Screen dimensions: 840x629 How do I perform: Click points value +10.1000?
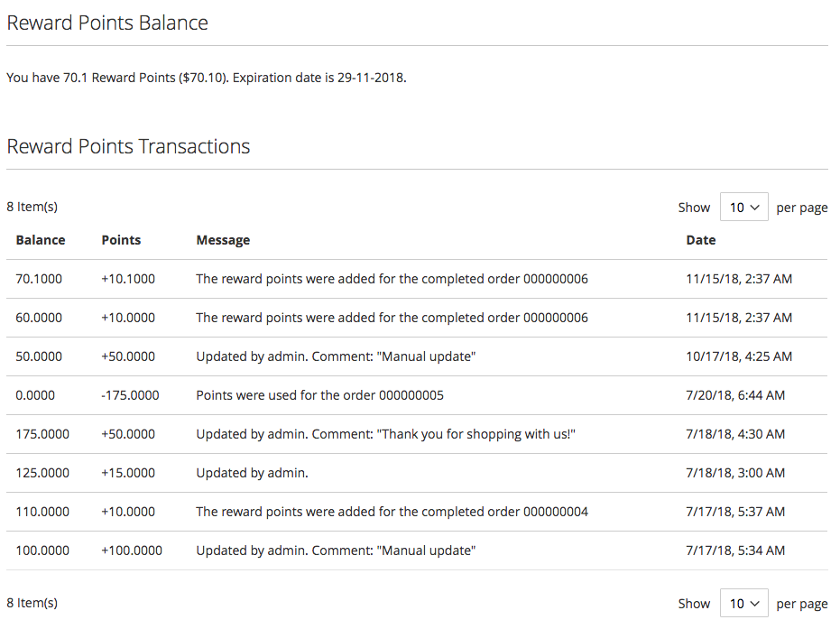(x=128, y=279)
